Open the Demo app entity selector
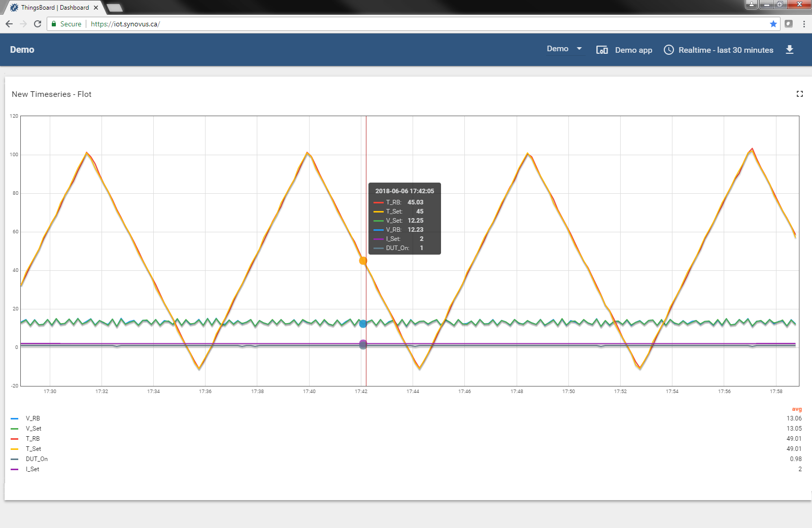The height and width of the screenshot is (528, 812). coord(633,50)
